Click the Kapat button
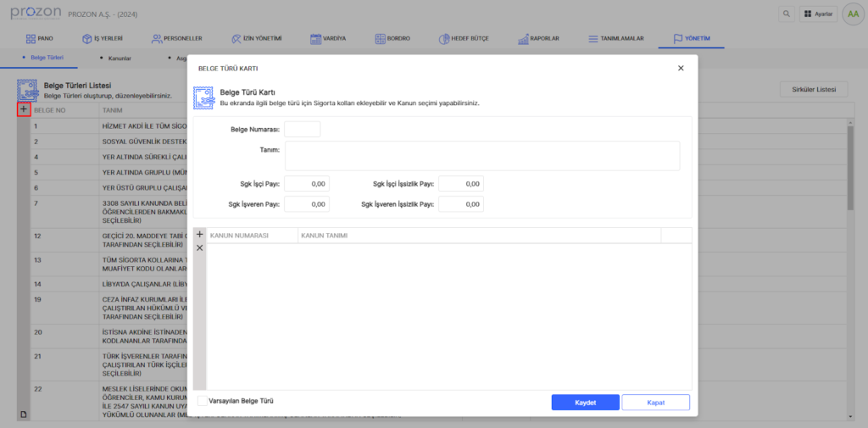 [x=655, y=402]
